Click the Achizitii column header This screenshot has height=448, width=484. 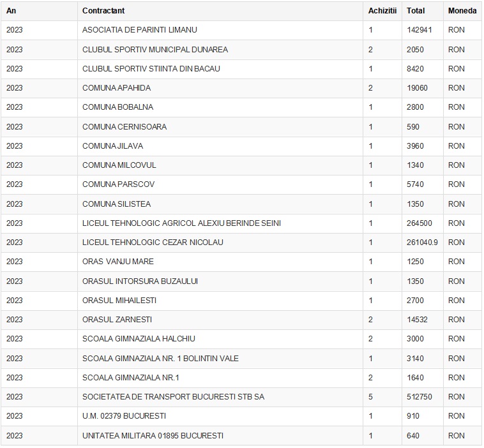click(382, 11)
